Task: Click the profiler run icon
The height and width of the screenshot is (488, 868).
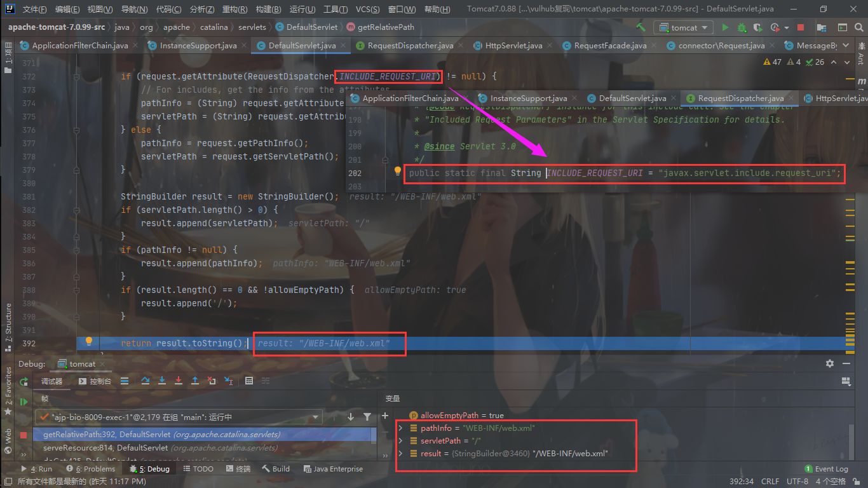Action: [775, 27]
